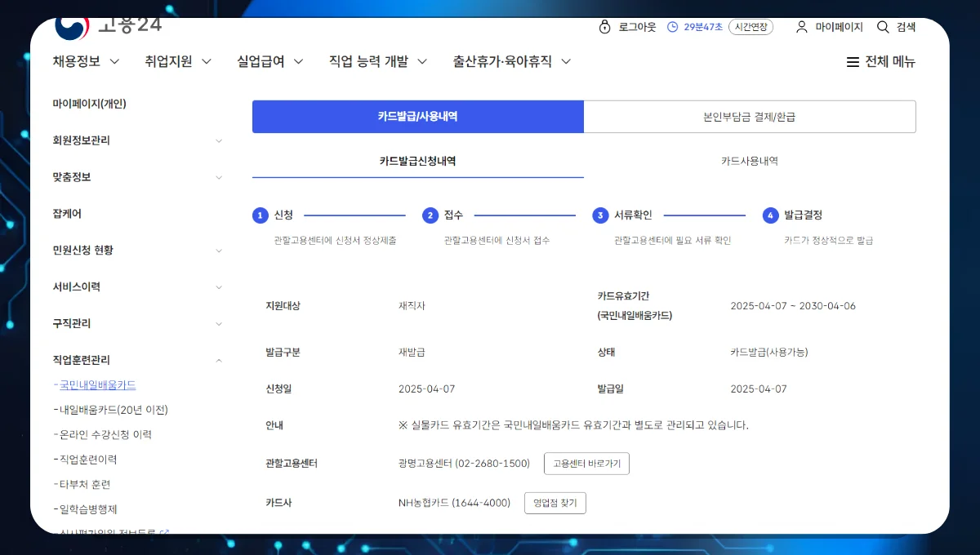Click the lock icon beside 로그아웃
Image resolution: width=980 pixels, height=555 pixels.
click(604, 27)
